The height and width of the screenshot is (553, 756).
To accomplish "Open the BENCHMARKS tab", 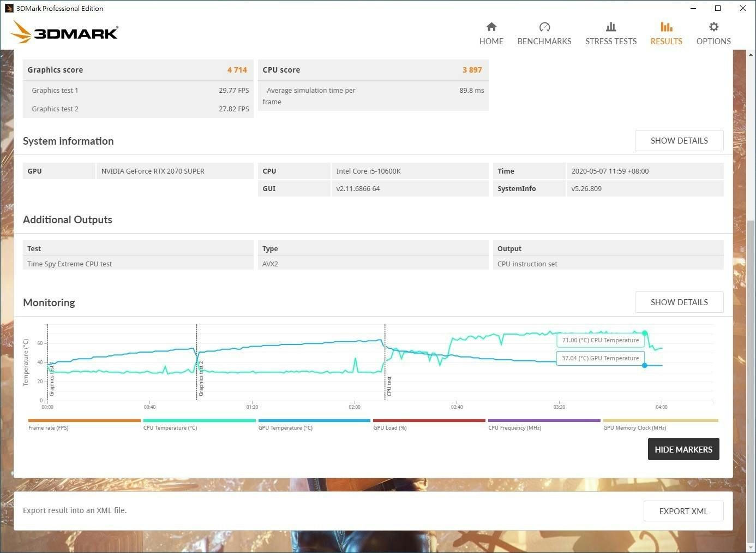I will pyautogui.click(x=544, y=34).
